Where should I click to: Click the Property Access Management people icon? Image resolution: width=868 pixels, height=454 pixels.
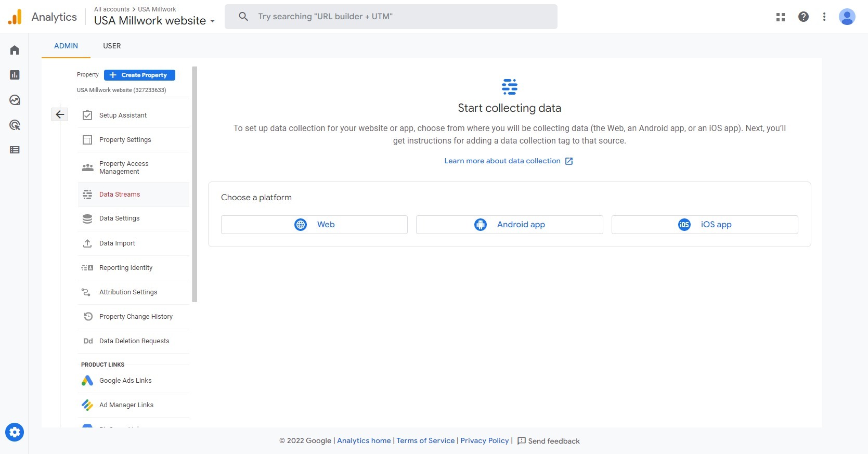(87, 167)
